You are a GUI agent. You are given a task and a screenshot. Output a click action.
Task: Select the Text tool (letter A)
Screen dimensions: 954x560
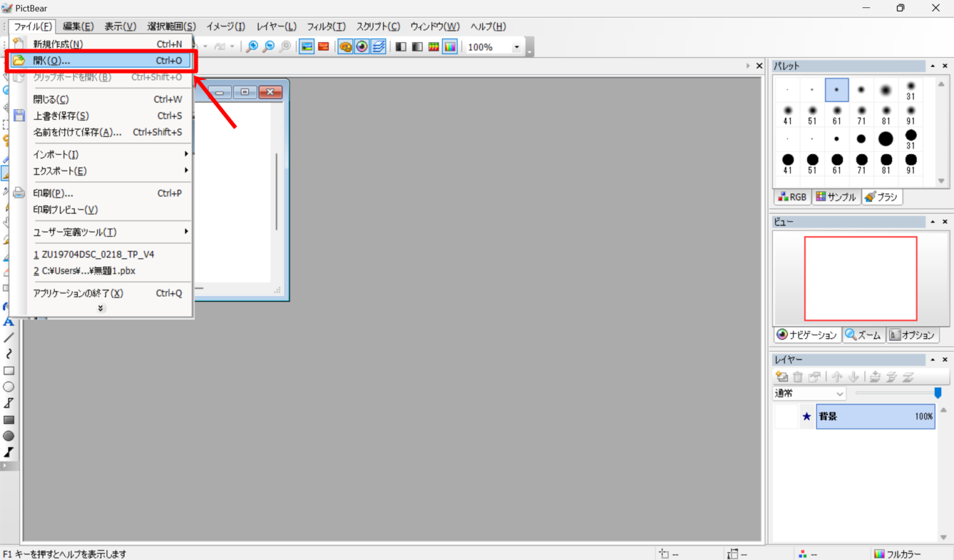click(9, 322)
